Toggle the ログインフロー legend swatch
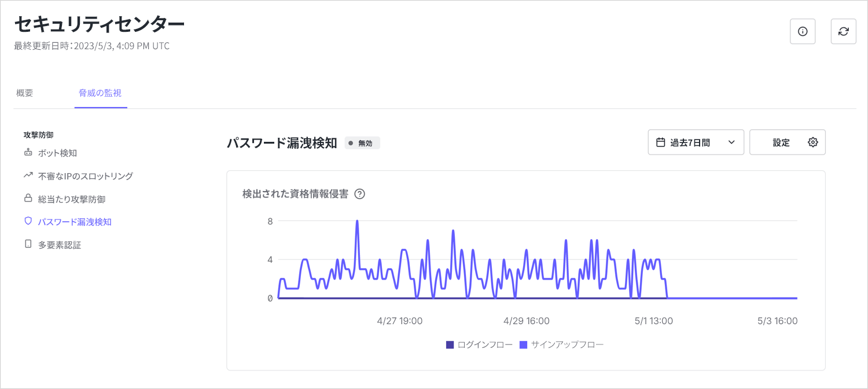This screenshot has height=389, width=868. 450,344
